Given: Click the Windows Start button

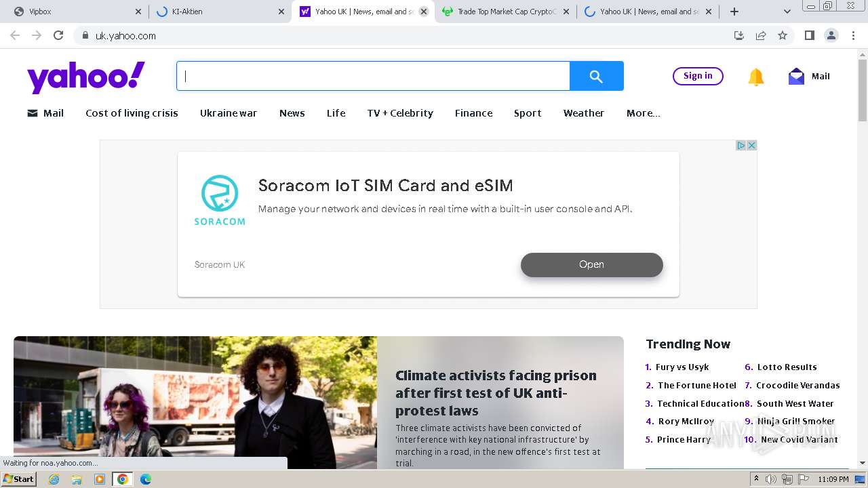Looking at the screenshot, I should [19, 479].
